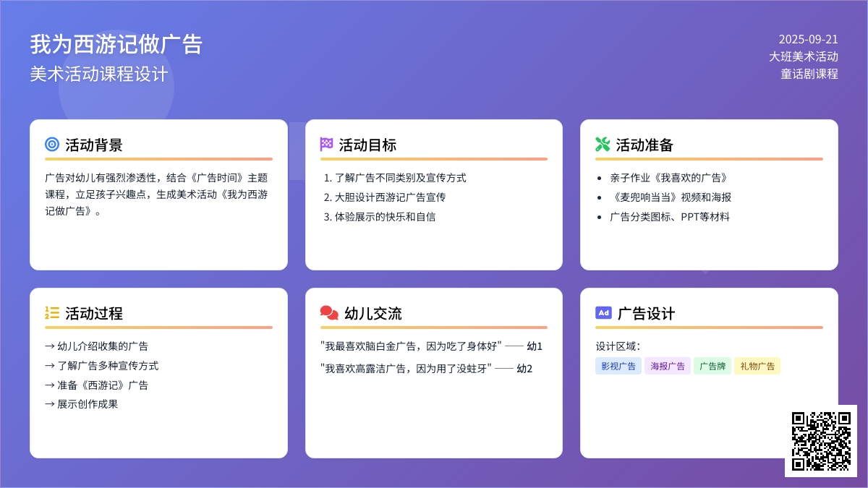Image resolution: width=868 pixels, height=488 pixels.
Task: Select the 影视广告 tag
Action: point(618,367)
